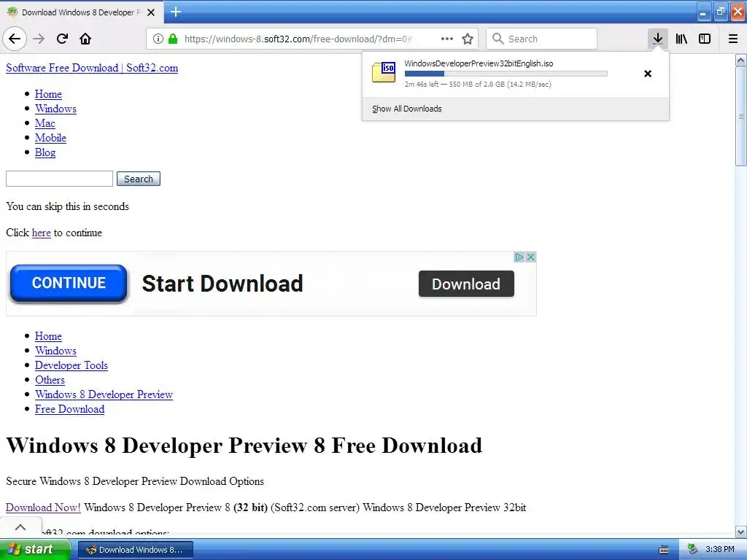This screenshot has width=747, height=560.
Task: Open the Mobile link
Action: click(x=50, y=138)
